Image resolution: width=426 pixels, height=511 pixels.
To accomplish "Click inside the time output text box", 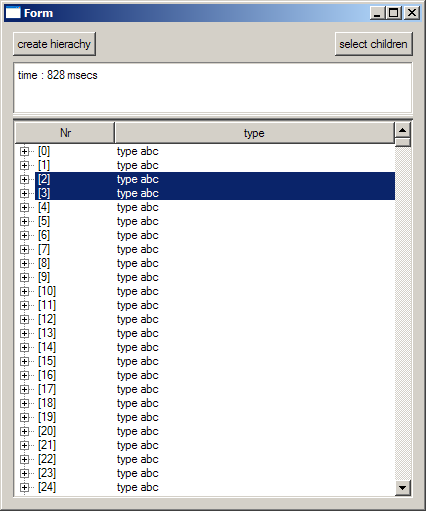I will [x=213, y=88].
